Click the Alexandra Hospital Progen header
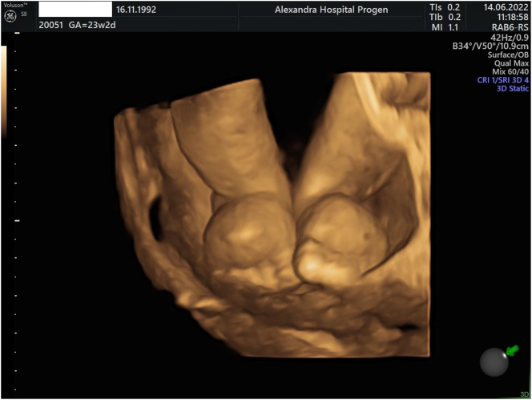 point(332,10)
